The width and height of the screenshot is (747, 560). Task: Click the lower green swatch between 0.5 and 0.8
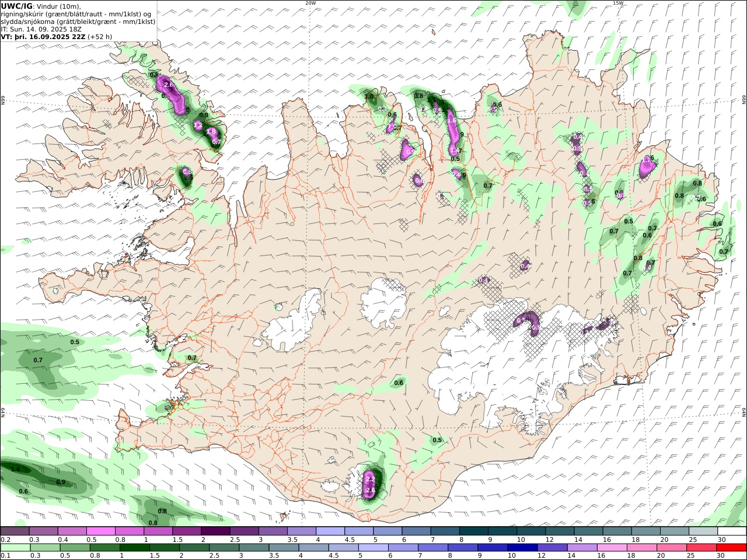[75, 547]
